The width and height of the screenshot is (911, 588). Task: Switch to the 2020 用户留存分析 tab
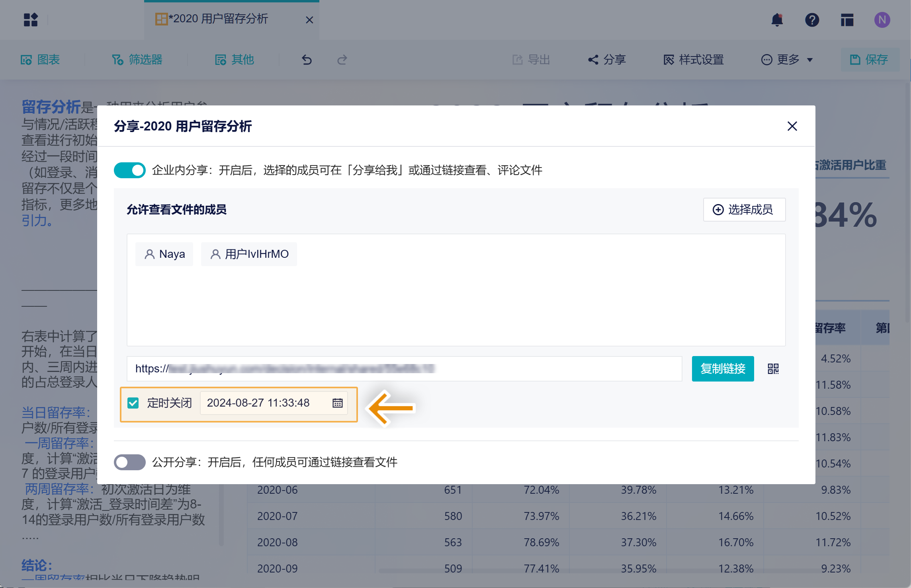click(x=219, y=19)
